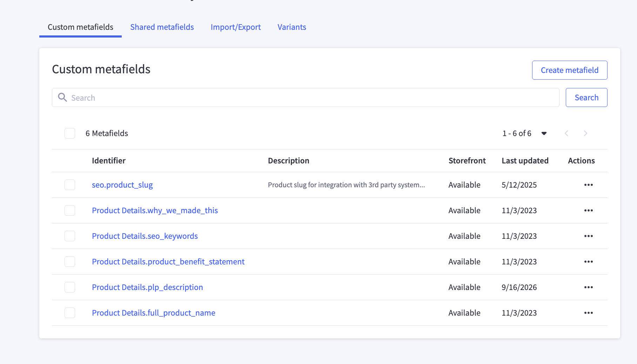Image resolution: width=637 pixels, height=364 pixels.
Task: Open Product Details.full_product_name link
Action: (x=154, y=313)
